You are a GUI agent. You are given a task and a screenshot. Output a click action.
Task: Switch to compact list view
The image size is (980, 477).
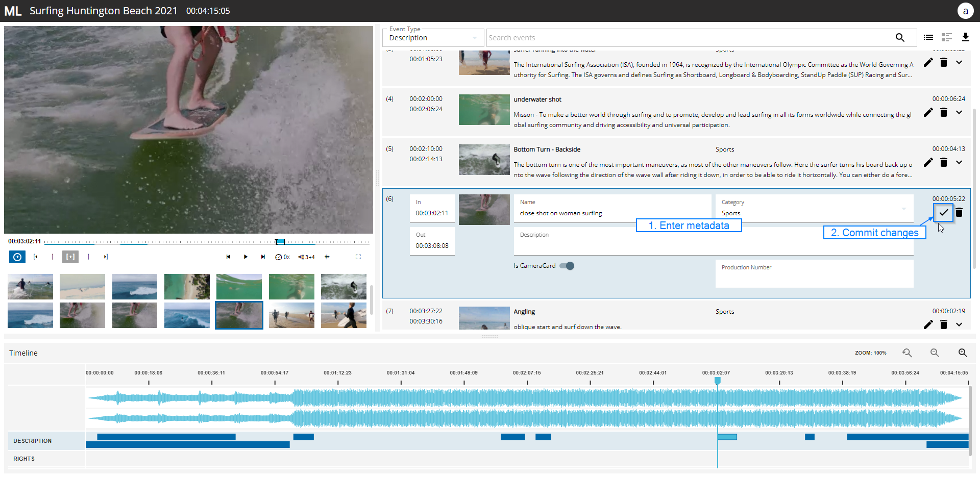tap(928, 37)
